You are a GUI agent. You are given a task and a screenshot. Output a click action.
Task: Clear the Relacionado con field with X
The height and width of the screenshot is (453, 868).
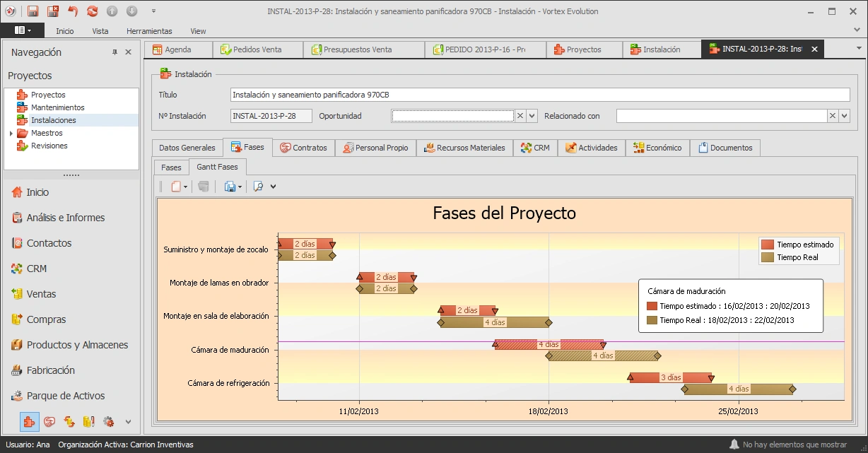(x=833, y=116)
